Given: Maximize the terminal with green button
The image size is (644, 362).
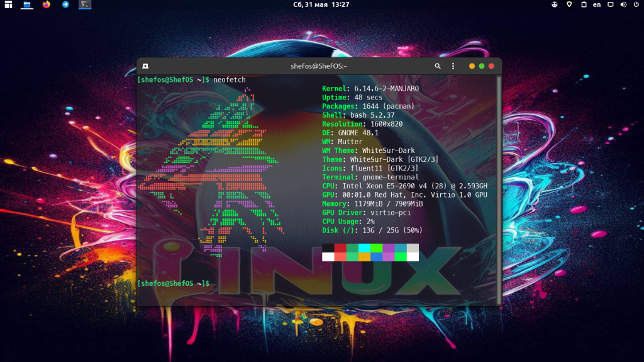Looking at the screenshot, I should click(482, 66).
